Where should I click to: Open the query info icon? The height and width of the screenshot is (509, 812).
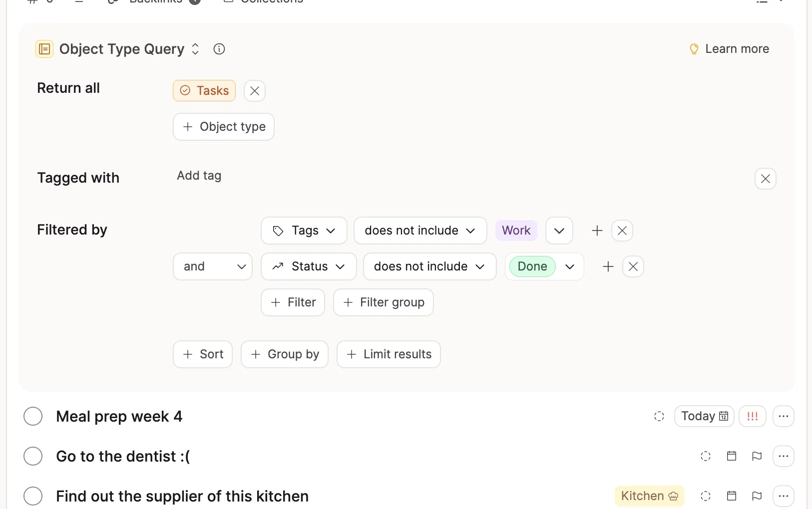click(219, 49)
